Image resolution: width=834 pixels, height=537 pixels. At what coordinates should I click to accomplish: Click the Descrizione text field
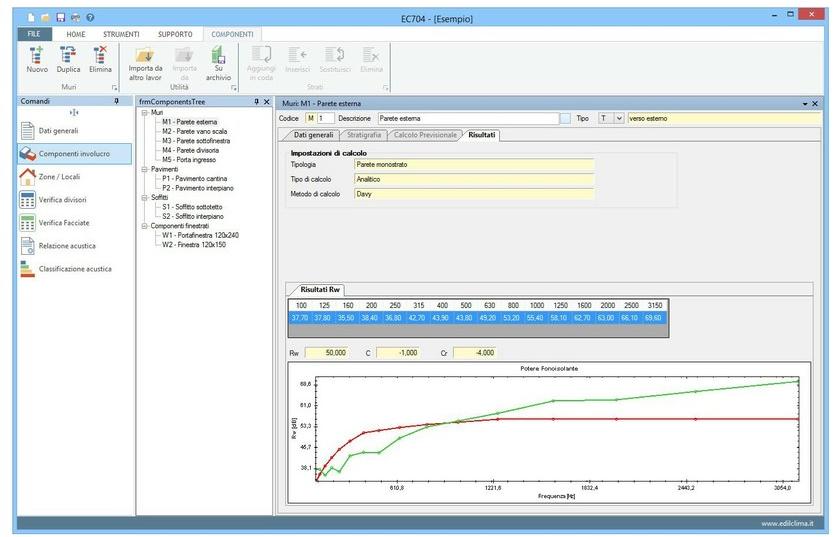coord(466,118)
